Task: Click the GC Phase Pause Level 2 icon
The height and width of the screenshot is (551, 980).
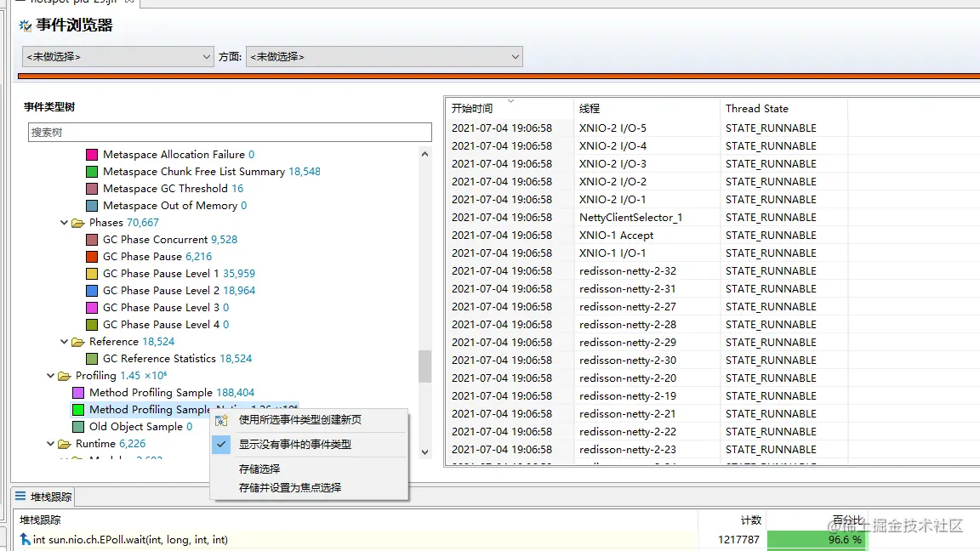Action: (92, 291)
